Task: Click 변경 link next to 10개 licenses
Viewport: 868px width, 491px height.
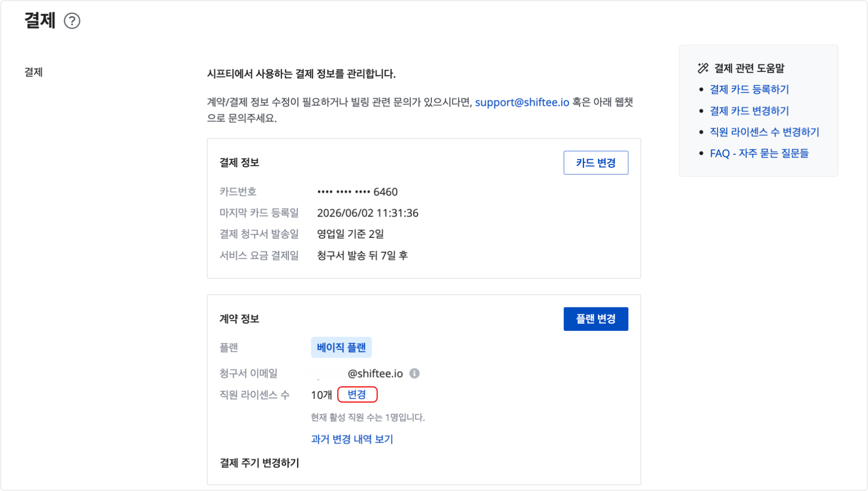Action: click(357, 395)
